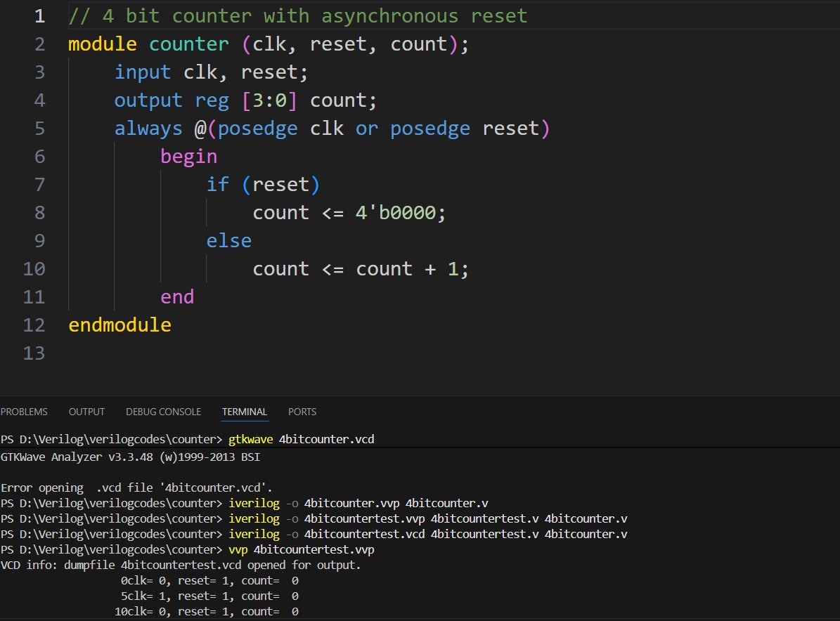This screenshot has height=621, width=840.
Task: Select the TERMINAL panel tab
Action: 245,412
